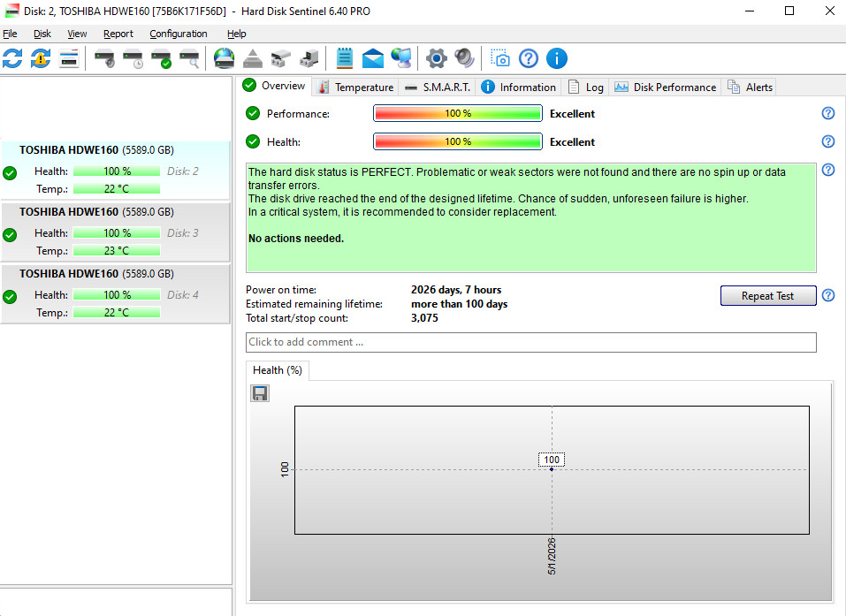The height and width of the screenshot is (616, 846).
Task: Click the Repeat Test button
Action: [768, 295]
